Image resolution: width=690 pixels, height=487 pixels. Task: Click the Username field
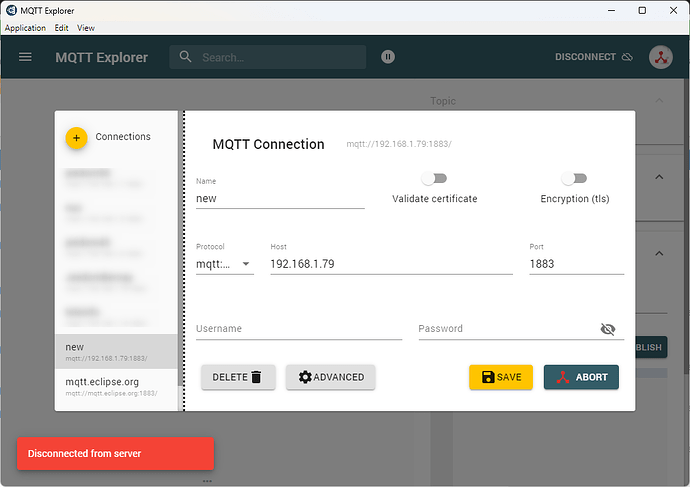click(x=299, y=329)
